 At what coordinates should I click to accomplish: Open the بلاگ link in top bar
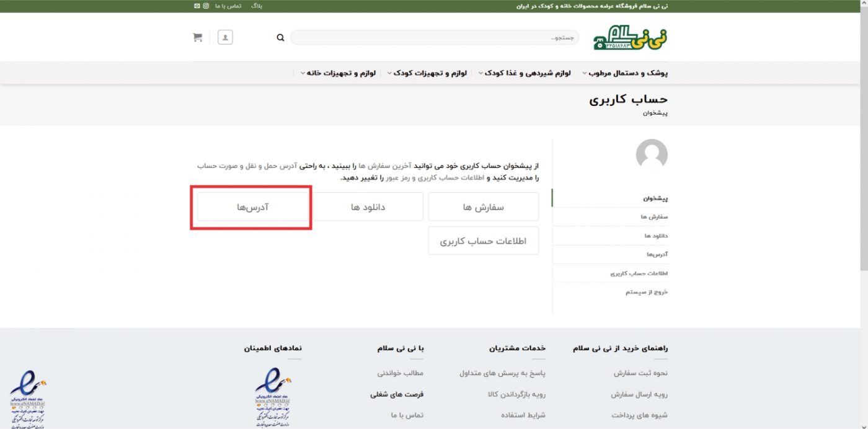[x=257, y=6]
